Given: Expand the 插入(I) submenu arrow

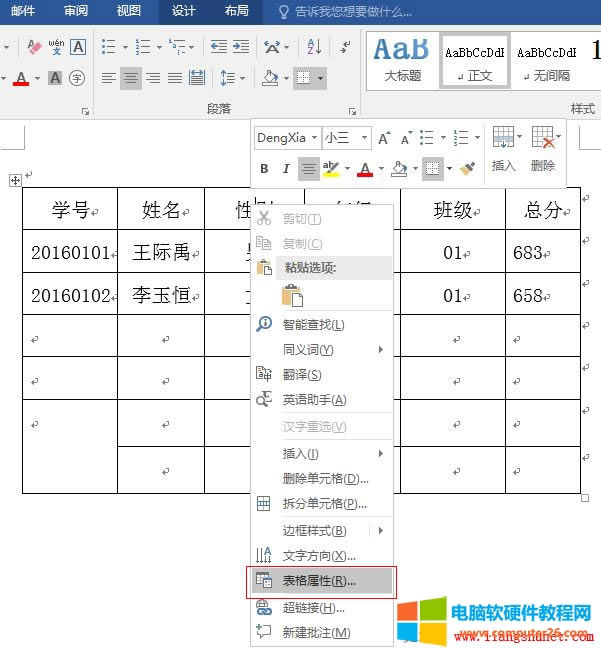Looking at the screenshot, I should [x=381, y=453].
